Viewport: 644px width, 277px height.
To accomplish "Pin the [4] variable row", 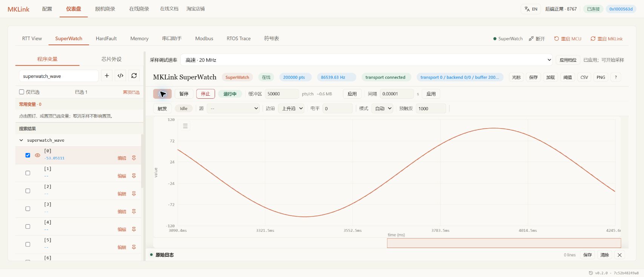I will click(x=134, y=230).
